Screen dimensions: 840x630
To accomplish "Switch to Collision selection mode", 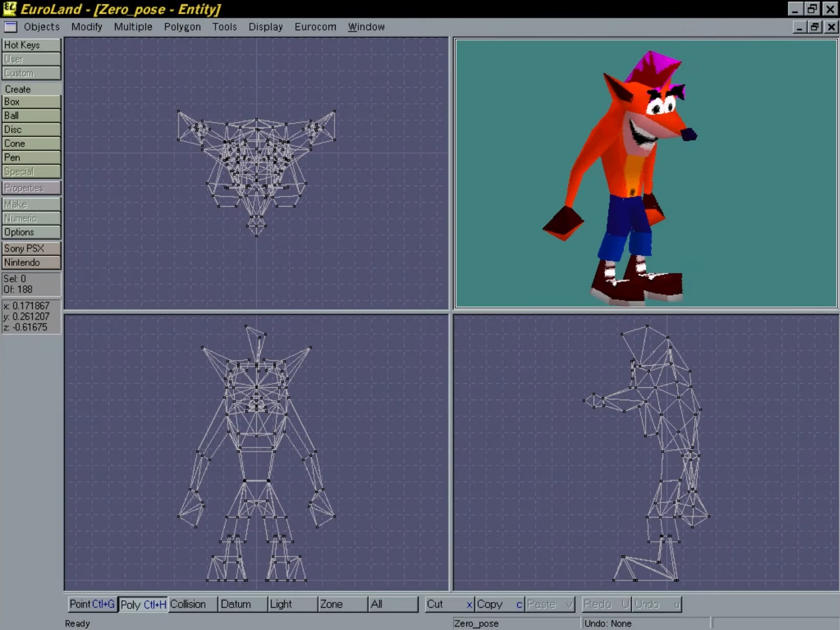I will (x=193, y=604).
